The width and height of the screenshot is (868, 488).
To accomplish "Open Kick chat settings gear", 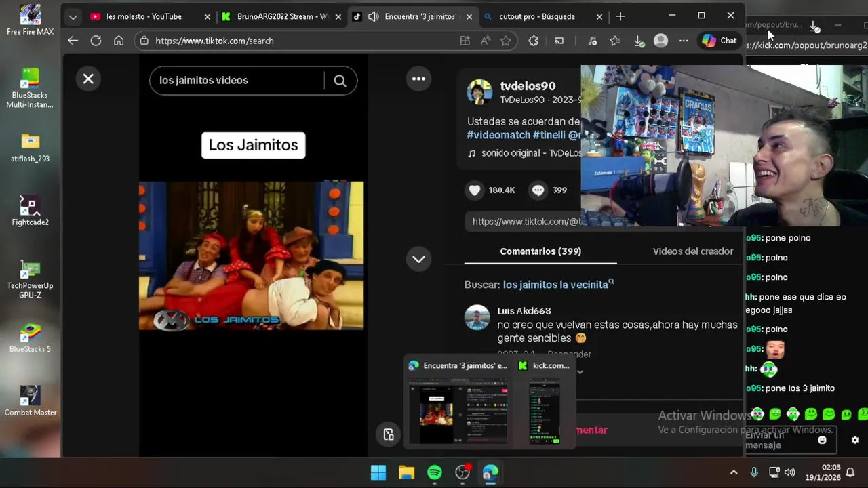I will pos(855,440).
